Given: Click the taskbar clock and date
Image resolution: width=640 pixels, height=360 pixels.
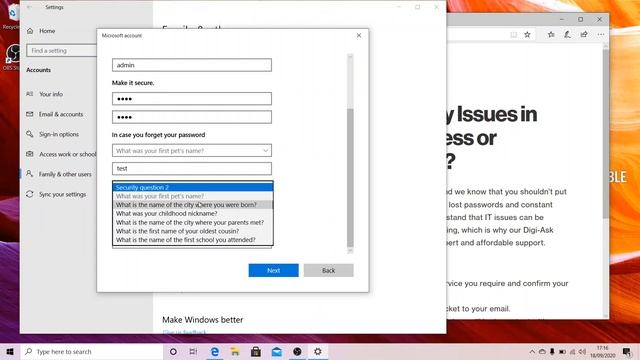Looking at the screenshot, I should 602,352.
